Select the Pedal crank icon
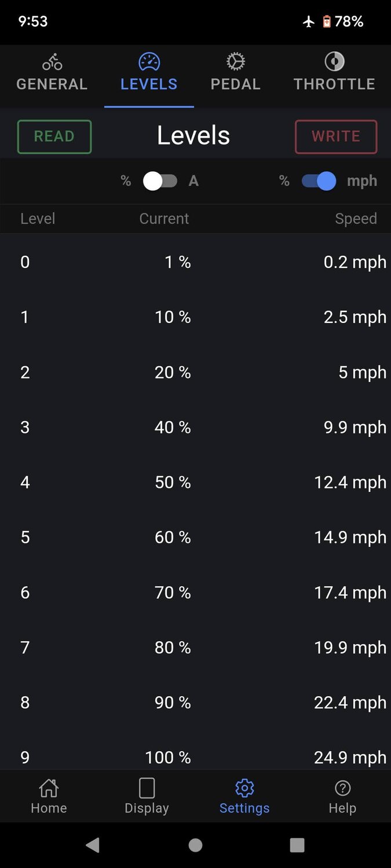391x868 pixels. pos(235,61)
